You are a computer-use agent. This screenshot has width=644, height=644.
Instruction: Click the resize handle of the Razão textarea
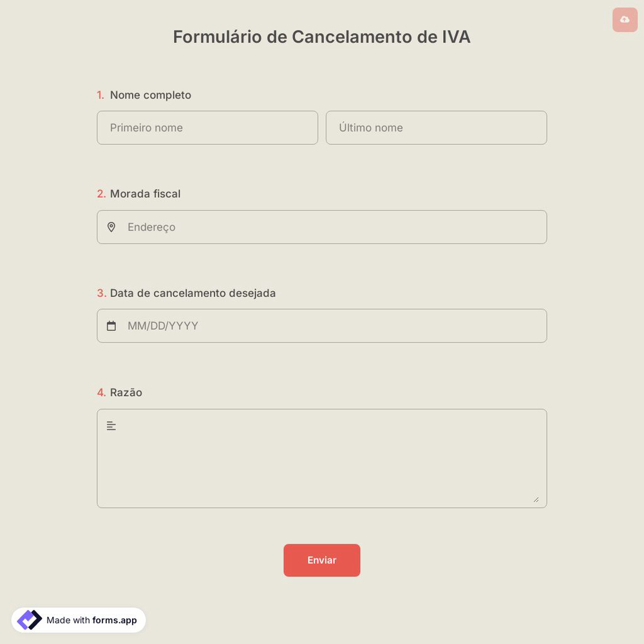(536, 498)
